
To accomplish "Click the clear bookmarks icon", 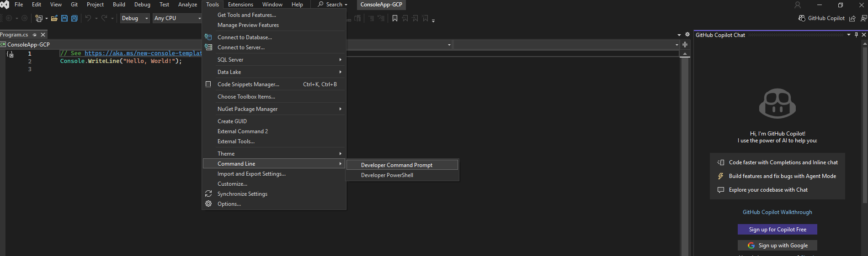I will coord(425,18).
